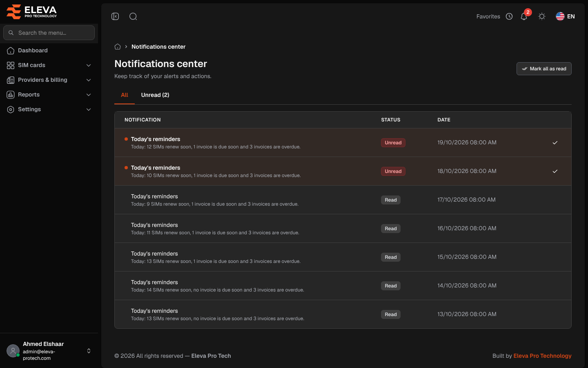This screenshot has width=588, height=368.
Task: Click the US flag language icon
Action: [x=560, y=16]
